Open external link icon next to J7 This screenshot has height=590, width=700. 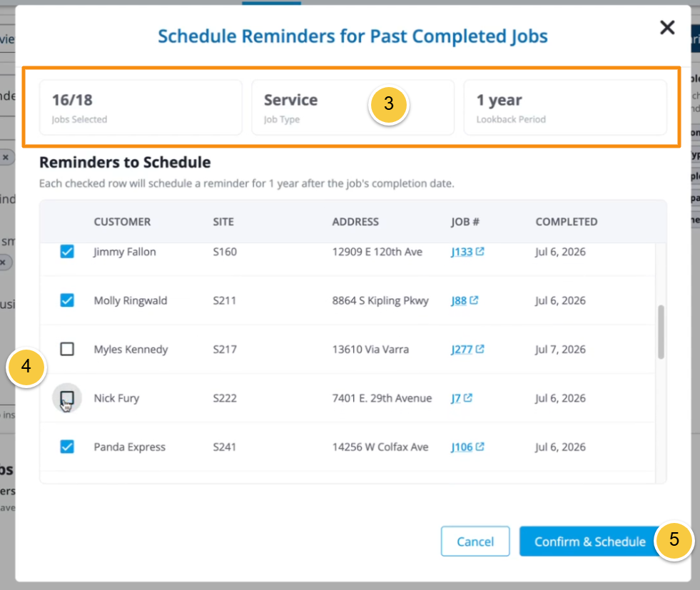click(x=468, y=397)
